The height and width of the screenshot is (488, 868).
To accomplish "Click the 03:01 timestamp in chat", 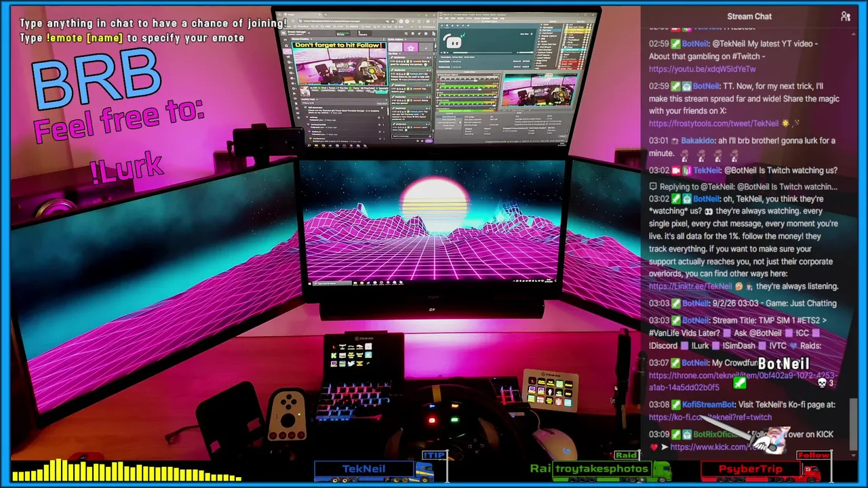I will (x=658, y=141).
